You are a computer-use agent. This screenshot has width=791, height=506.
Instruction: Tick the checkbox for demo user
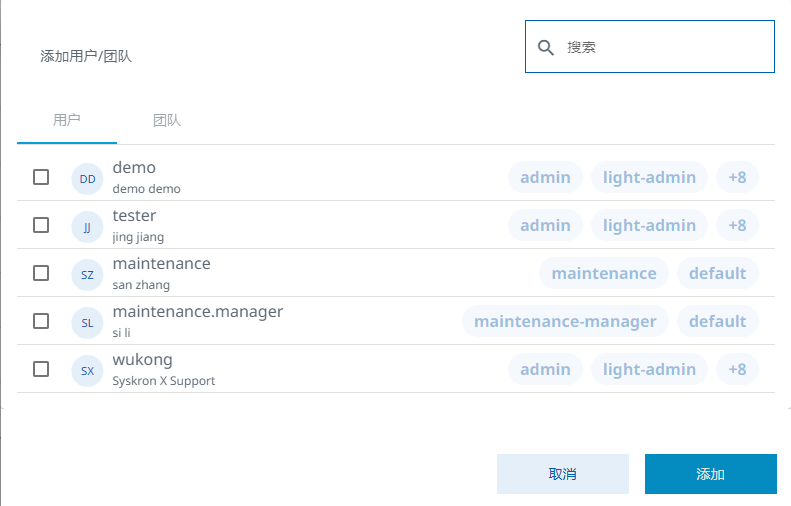41,177
